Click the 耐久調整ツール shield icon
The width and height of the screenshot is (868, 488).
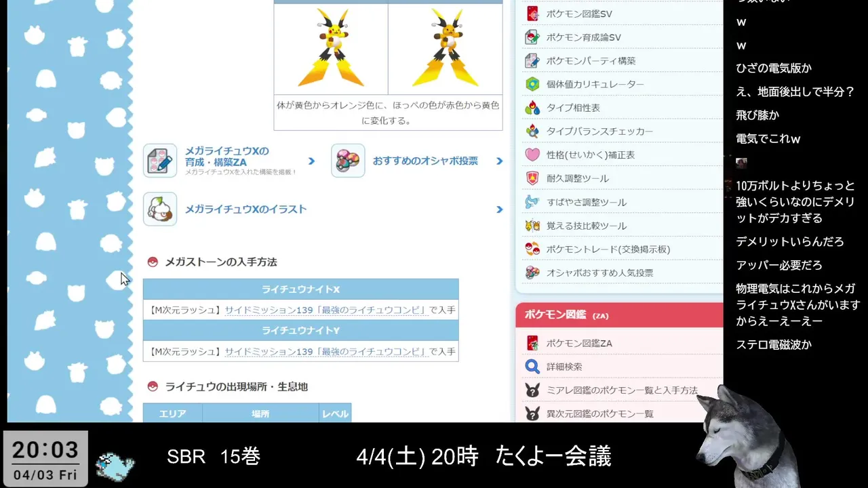tap(532, 178)
